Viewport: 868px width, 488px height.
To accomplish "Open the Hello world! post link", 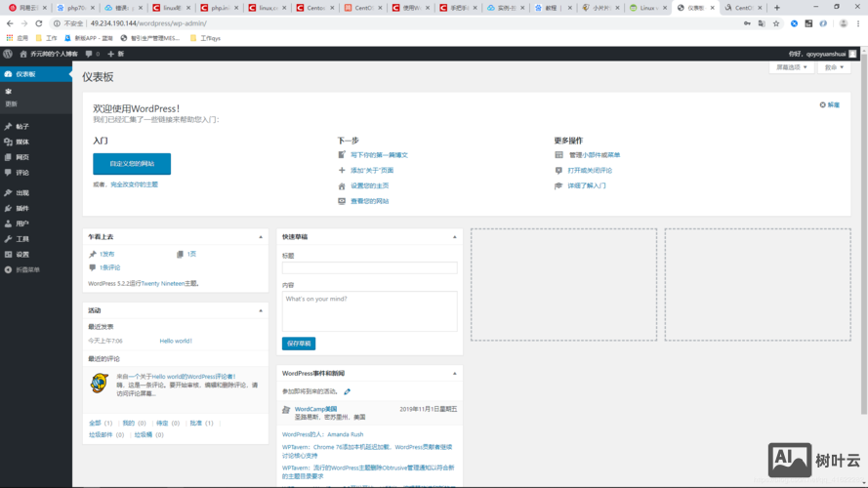I will click(x=176, y=341).
